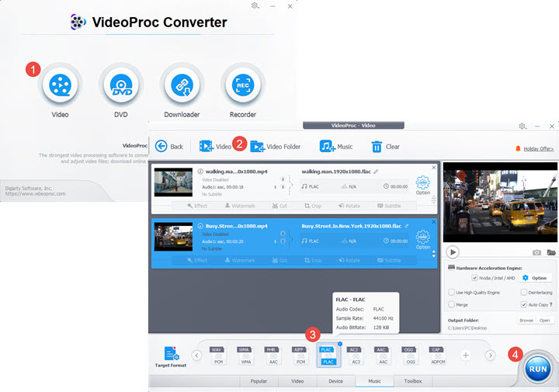The height and width of the screenshot is (392, 559).
Task: Open Subtitle tool for walking.man
Action: point(389,206)
